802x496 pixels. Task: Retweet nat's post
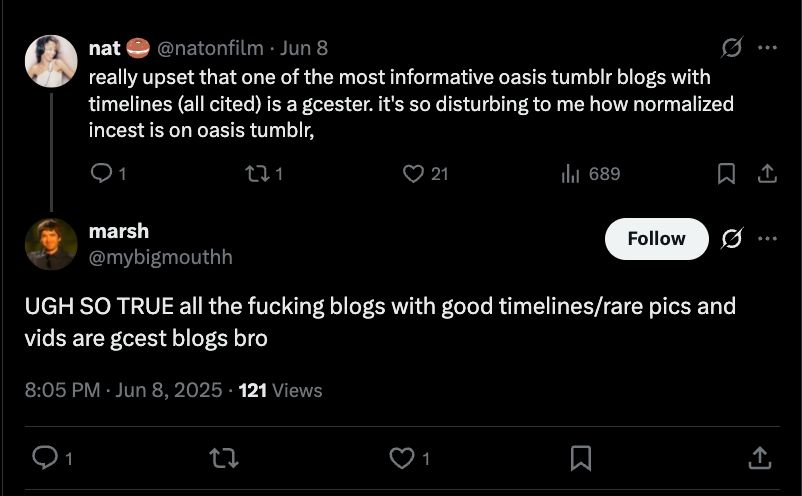point(256,174)
